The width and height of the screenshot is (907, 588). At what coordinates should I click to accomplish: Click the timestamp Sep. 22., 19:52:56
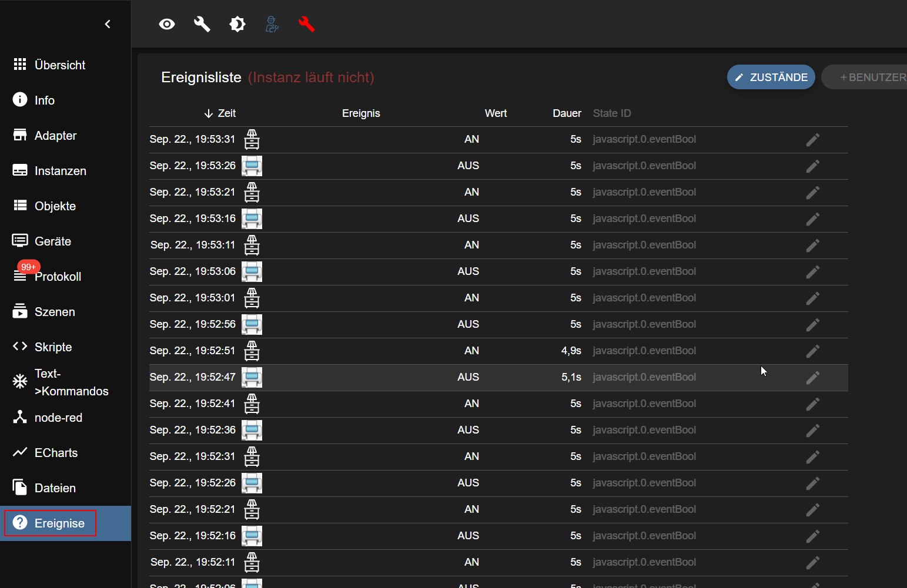coord(192,324)
